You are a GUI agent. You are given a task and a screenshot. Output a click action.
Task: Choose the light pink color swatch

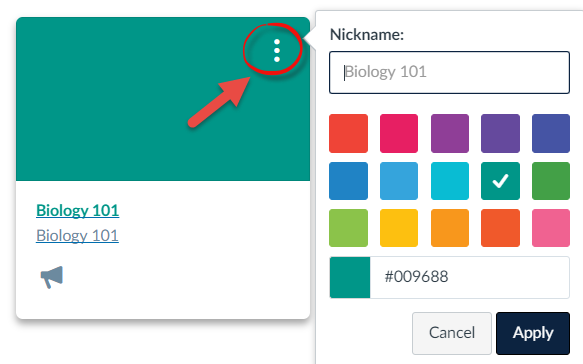pos(551,228)
